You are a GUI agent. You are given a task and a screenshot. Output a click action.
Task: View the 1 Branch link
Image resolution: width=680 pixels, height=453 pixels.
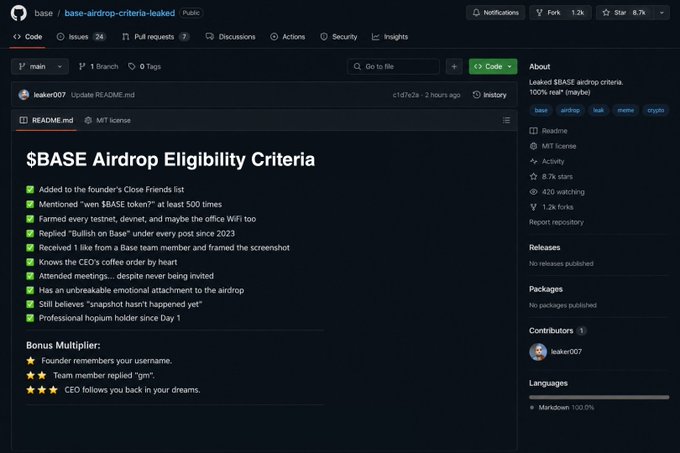coord(98,66)
